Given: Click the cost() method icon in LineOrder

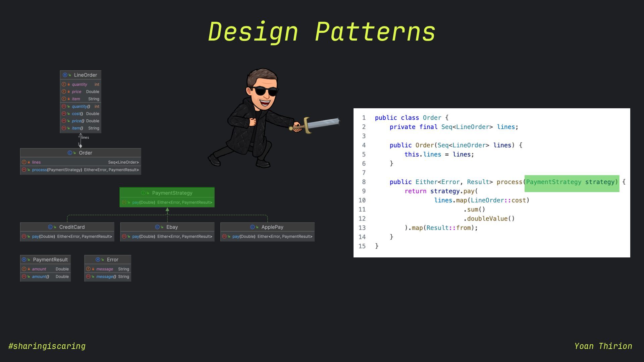Looking at the screenshot, I should (64, 114).
